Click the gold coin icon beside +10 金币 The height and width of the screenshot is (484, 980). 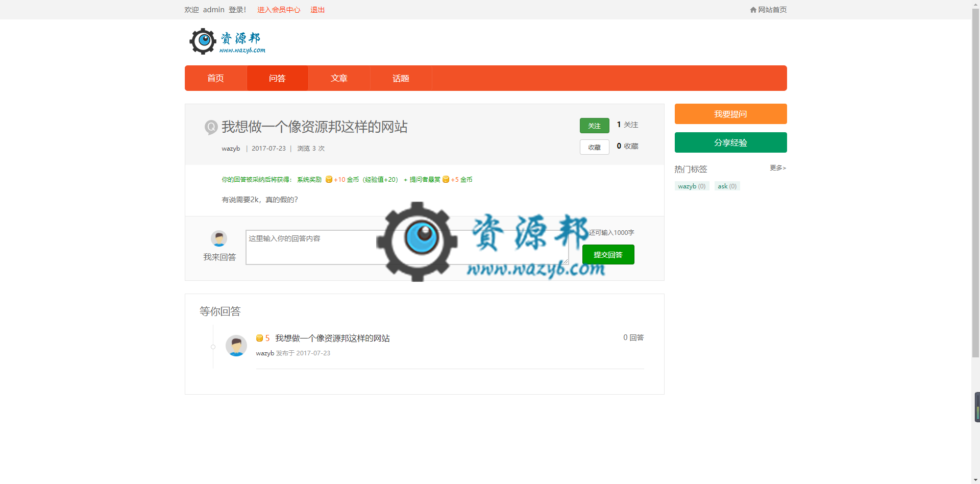(329, 179)
